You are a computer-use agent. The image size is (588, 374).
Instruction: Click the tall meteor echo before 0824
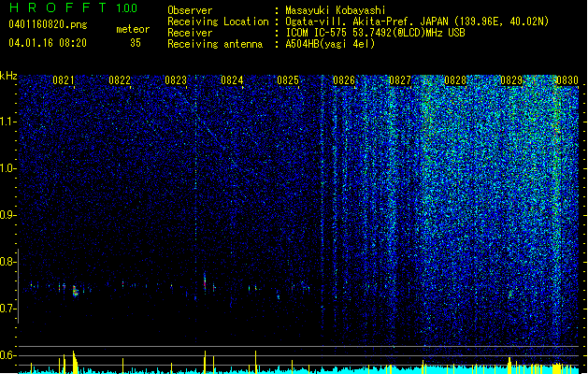click(205, 283)
